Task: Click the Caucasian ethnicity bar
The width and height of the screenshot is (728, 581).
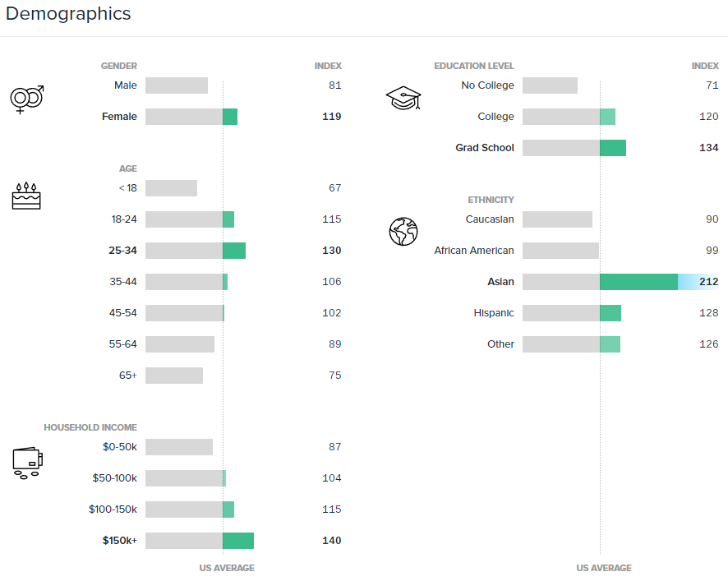Action: pos(557,219)
